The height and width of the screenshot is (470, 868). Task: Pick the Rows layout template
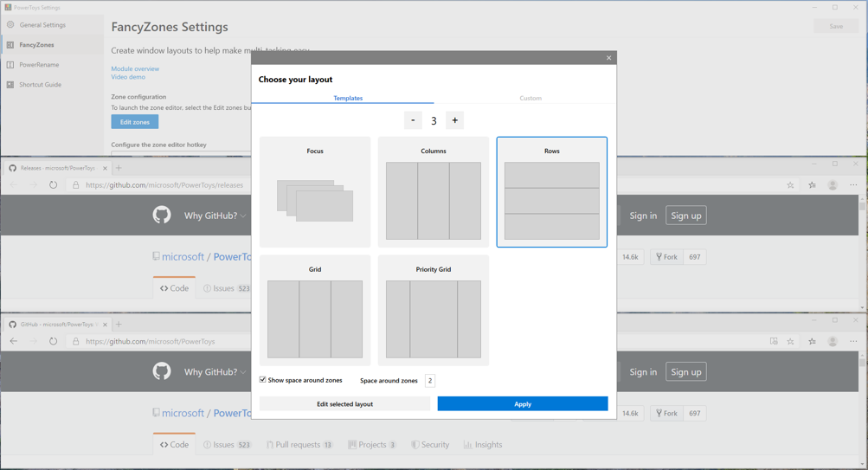point(551,192)
